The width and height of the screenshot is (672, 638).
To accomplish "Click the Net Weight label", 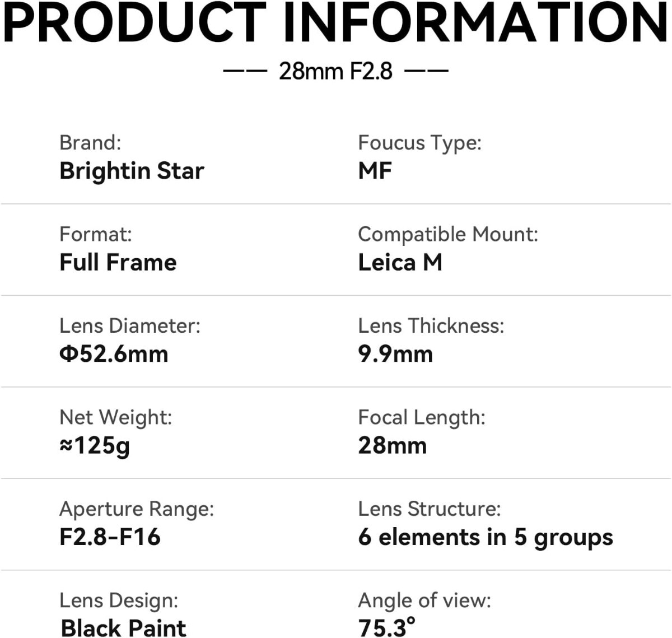I will 116,417.
